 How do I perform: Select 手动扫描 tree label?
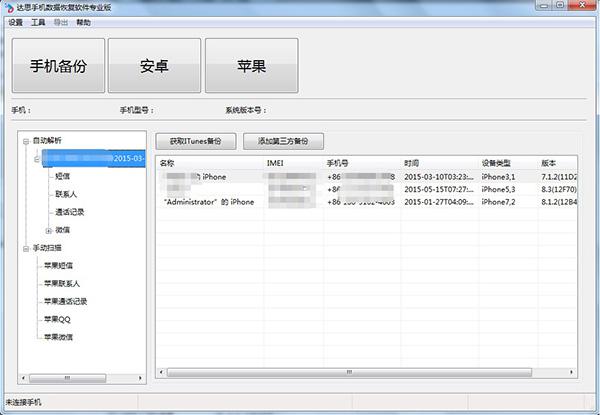[47, 248]
